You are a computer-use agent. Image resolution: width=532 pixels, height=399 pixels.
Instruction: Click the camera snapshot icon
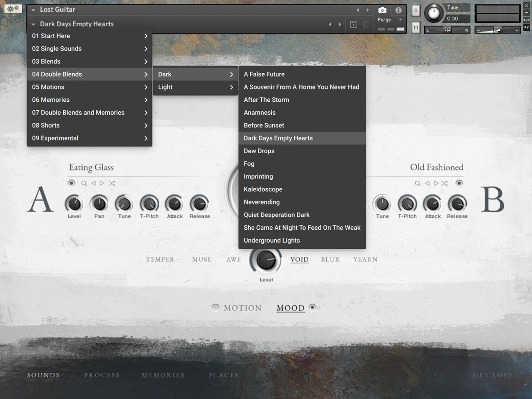[x=382, y=10]
